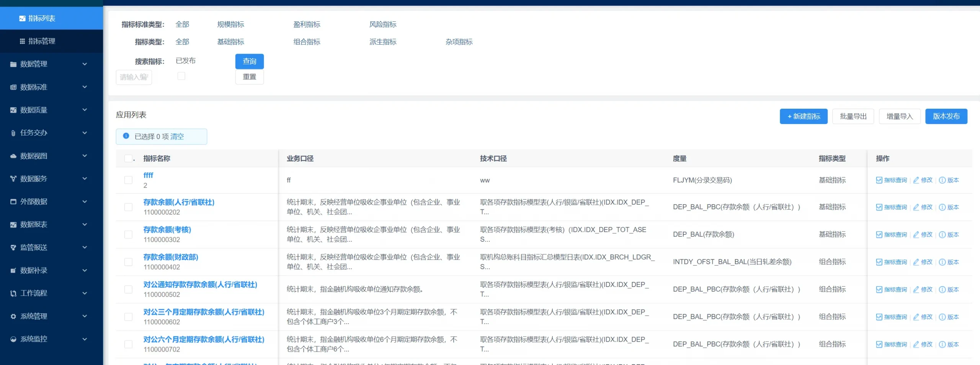Viewport: 980px width, 365px height.
Task: Expand the 系统监控 chevron in sidebar
Action: tap(85, 339)
